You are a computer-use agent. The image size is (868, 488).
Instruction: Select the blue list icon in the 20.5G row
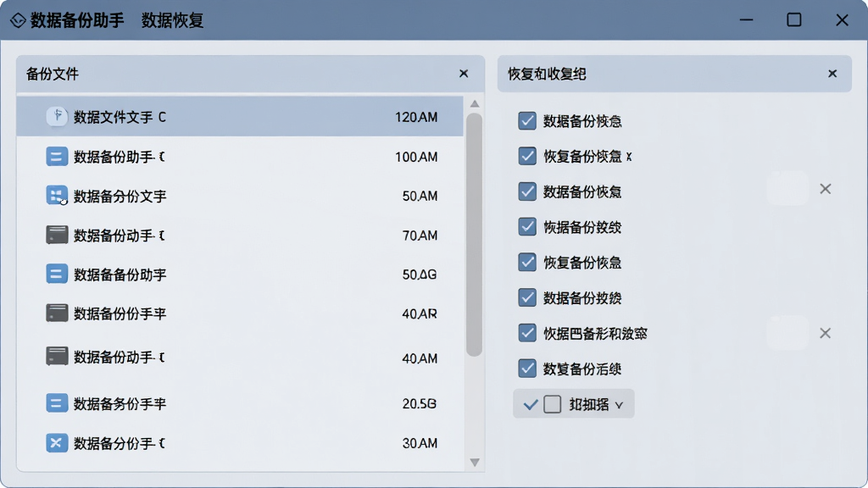click(57, 403)
